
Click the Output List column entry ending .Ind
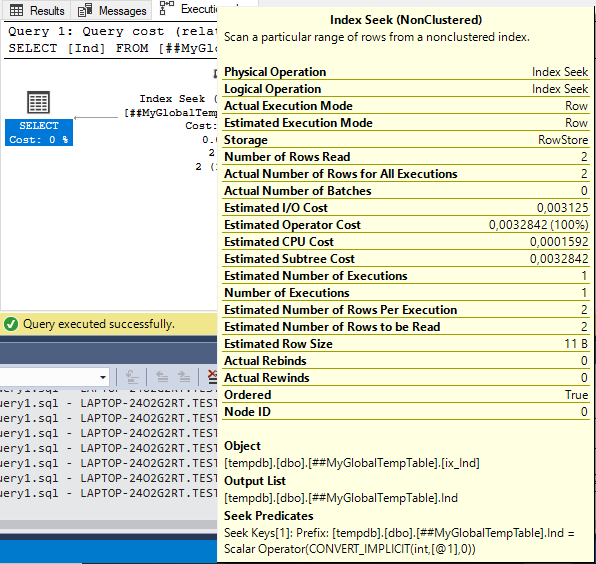pyautogui.click(x=341, y=498)
